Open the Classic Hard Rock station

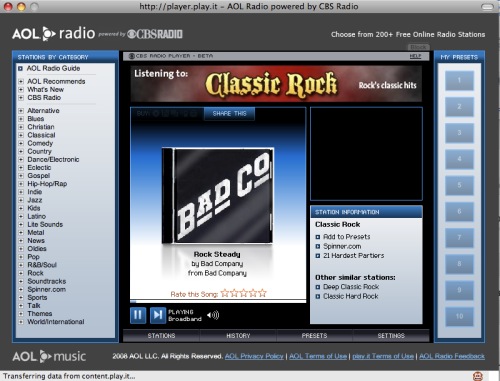click(x=351, y=296)
